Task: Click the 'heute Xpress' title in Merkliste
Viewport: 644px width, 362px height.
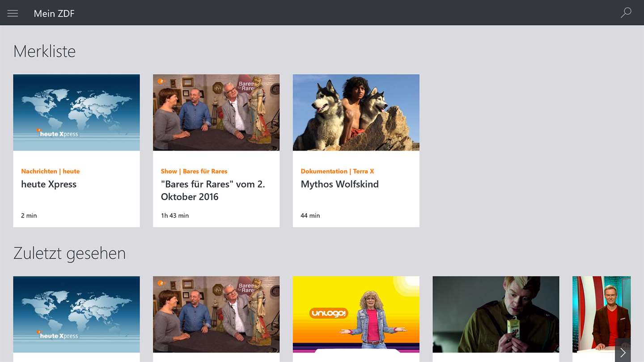Action: click(49, 184)
